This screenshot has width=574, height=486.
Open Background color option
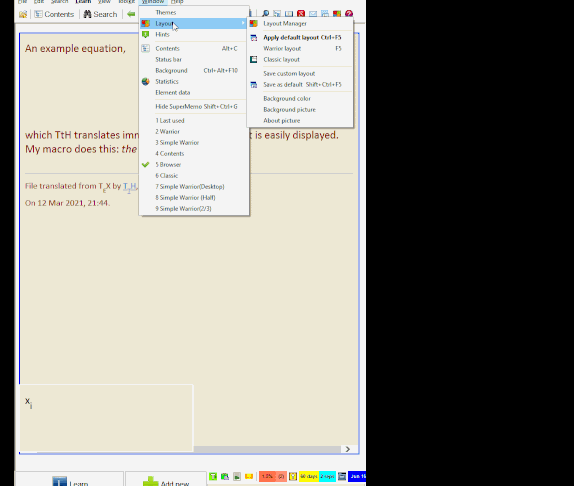tap(300, 98)
